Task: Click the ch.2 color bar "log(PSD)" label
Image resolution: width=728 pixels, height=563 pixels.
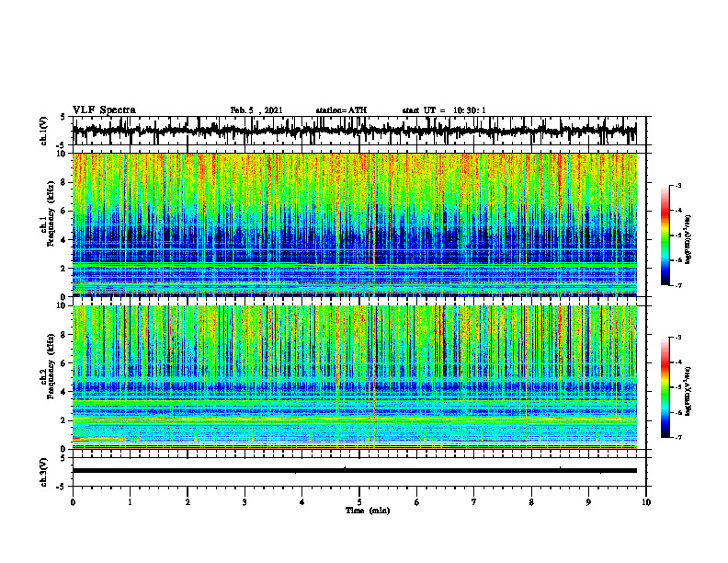Action: point(688,391)
